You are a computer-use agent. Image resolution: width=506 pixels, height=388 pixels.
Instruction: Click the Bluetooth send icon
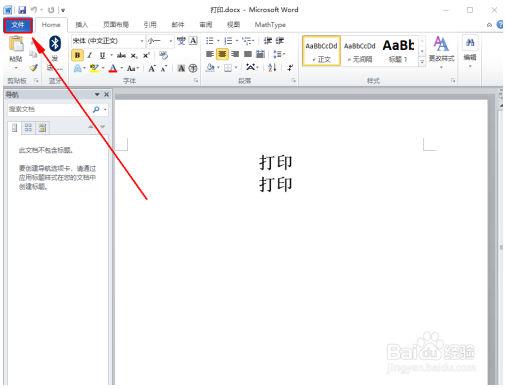click(x=55, y=44)
